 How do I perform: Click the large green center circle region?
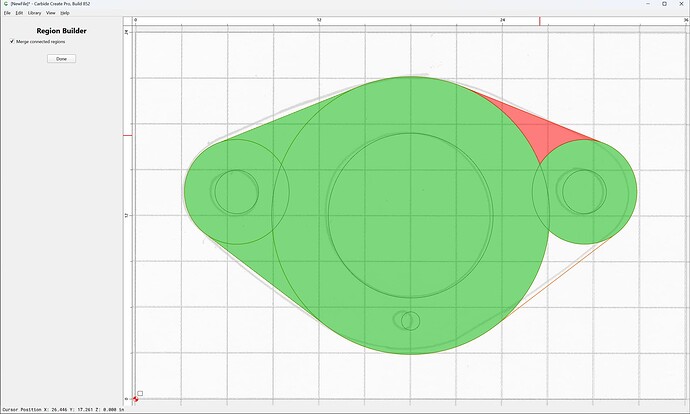[410, 215]
